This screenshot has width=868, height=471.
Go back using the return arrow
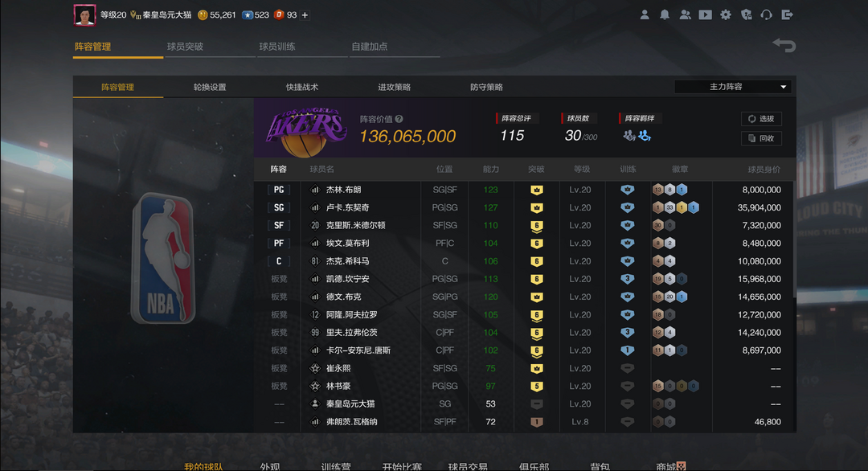pos(784,45)
